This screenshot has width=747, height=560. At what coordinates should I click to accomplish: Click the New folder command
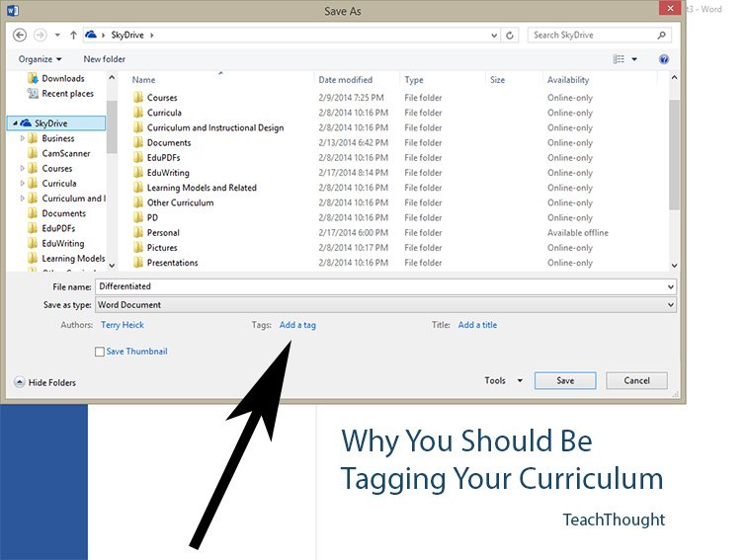point(104,59)
